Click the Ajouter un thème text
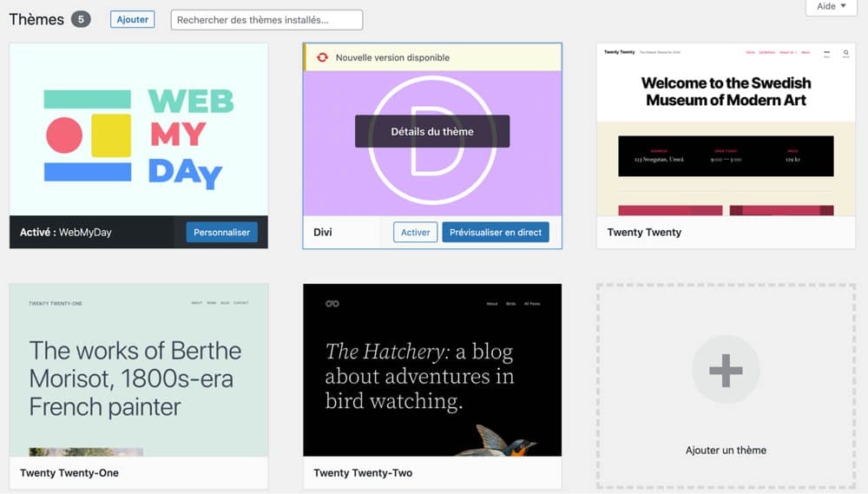Image resolution: width=868 pixels, height=494 pixels. click(x=726, y=450)
